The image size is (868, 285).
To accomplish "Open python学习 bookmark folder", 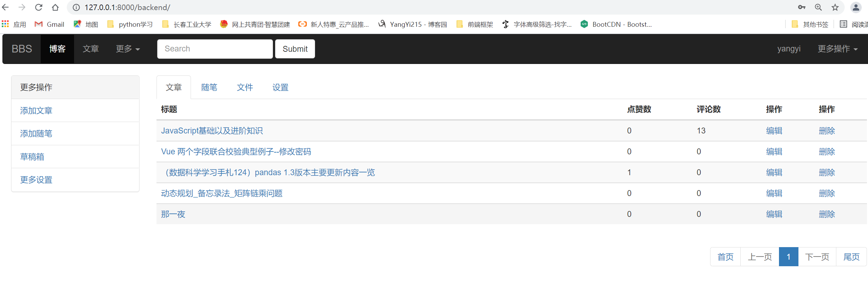I will [x=130, y=24].
